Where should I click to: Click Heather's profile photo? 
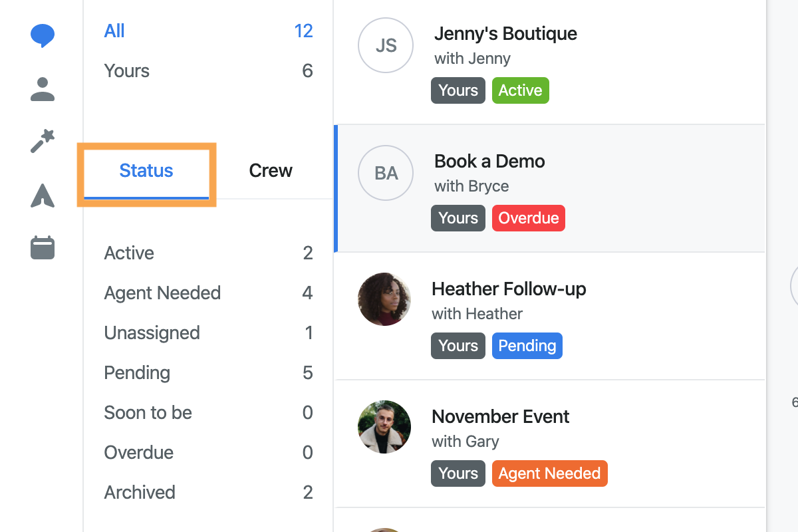click(384, 299)
